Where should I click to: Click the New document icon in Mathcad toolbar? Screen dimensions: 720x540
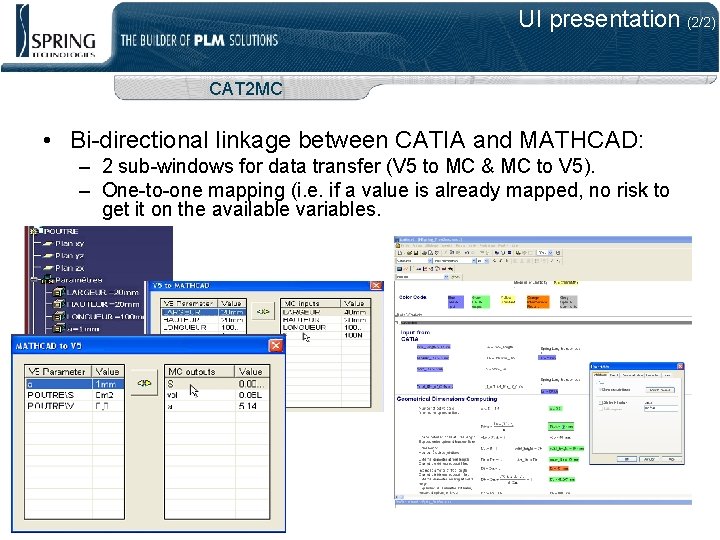(400, 253)
